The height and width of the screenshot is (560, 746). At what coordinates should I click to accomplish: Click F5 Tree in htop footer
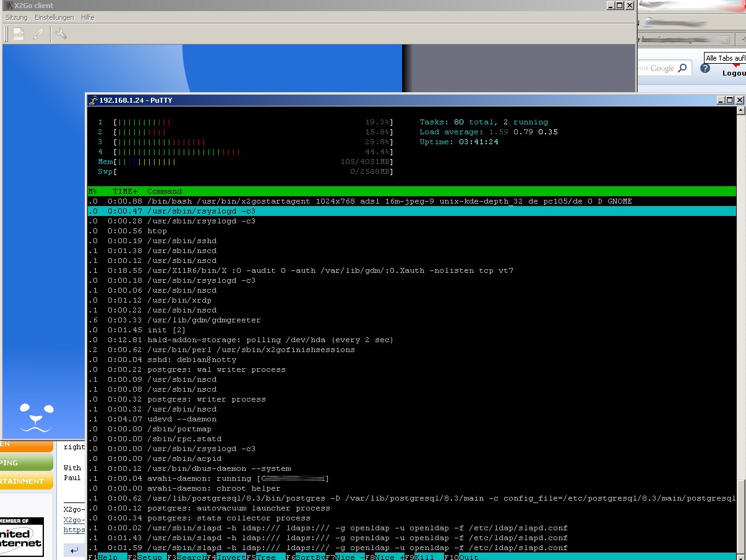click(266, 557)
